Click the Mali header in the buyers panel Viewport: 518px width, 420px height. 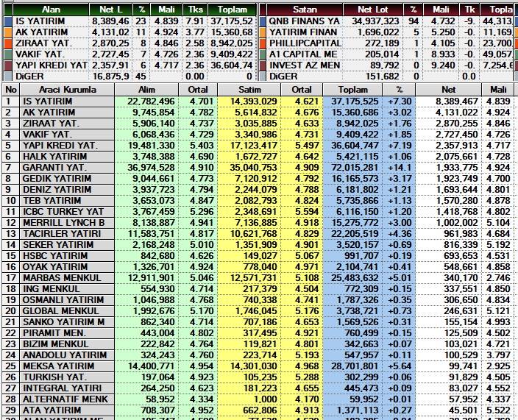pyautogui.click(x=166, y=10)
